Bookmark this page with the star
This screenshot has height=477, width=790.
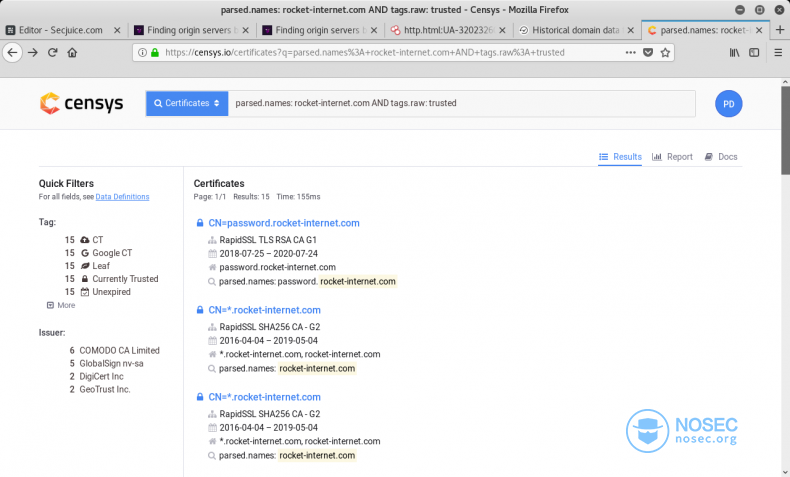(665, 52)
